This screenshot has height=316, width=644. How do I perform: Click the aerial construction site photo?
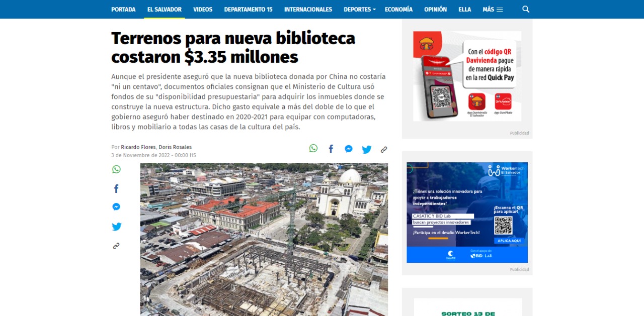(x=264, y=239)
